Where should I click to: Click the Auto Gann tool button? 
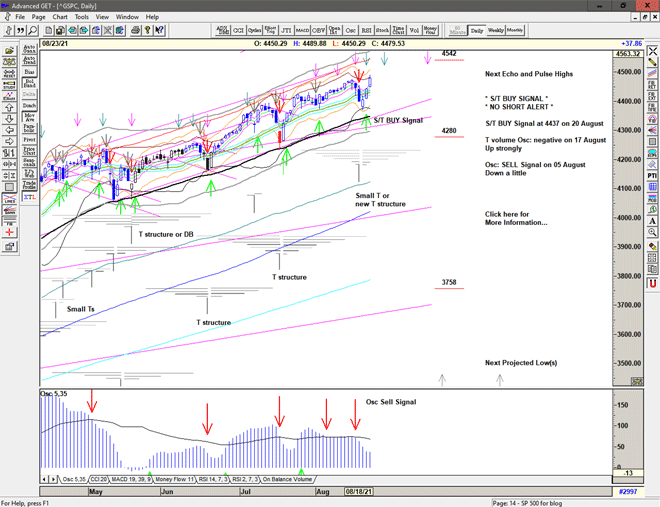28,47
